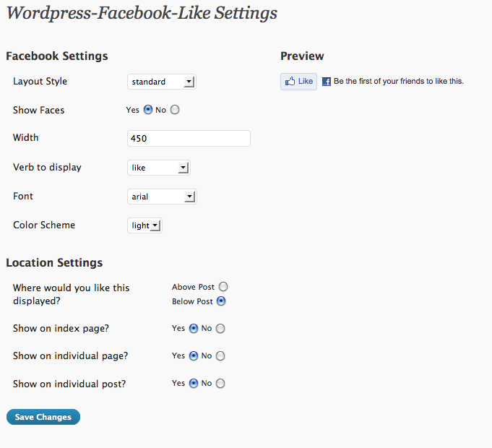Select Yes for Show on index page
The width and height of the screenshot is (492, 448).
point(194,329)
